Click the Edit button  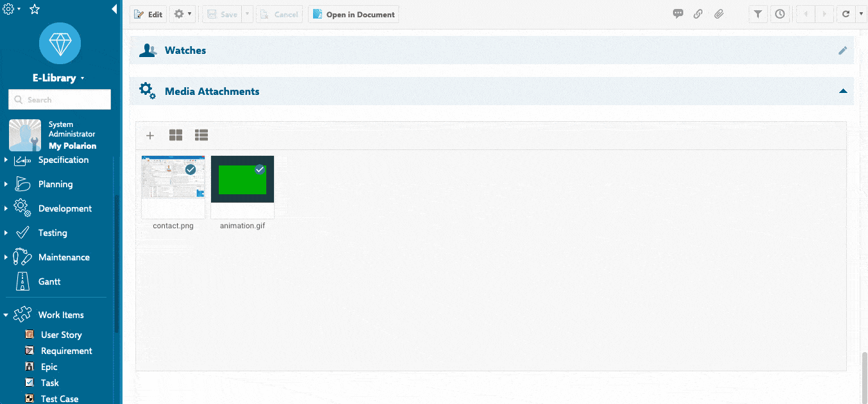(148, 14)
